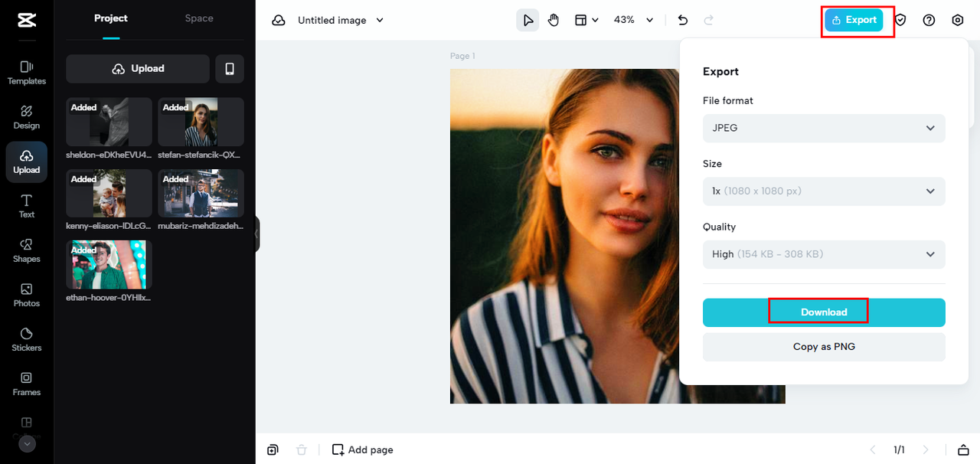The image size is (980, 464).
Task: Open the Frames panel
Action: pyautogui.click(x=27, y=384)
